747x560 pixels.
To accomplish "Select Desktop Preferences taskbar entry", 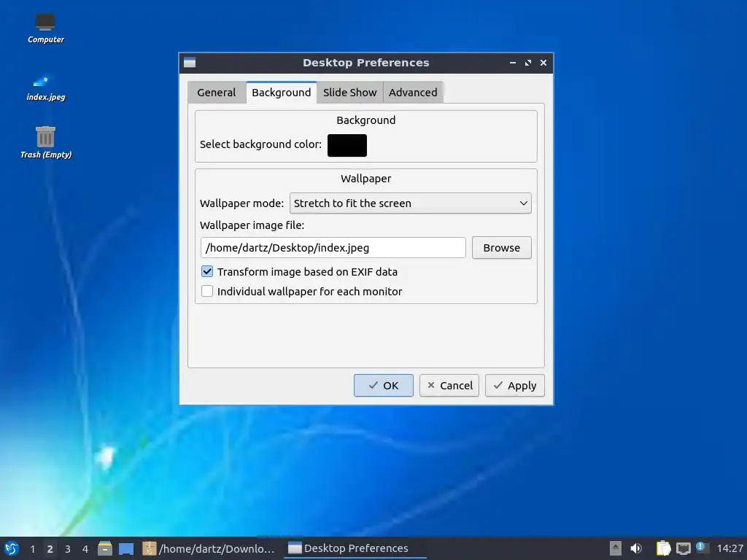I will (355, 548).
